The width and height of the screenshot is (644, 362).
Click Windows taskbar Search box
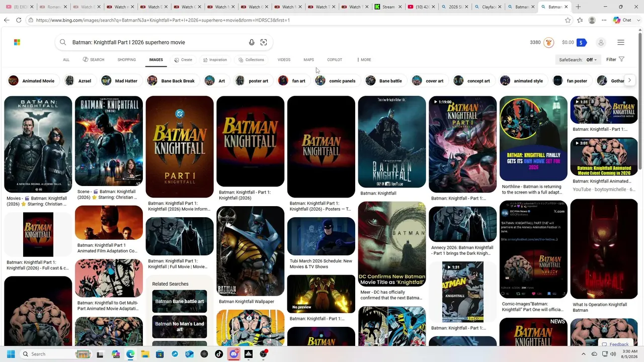55,354
